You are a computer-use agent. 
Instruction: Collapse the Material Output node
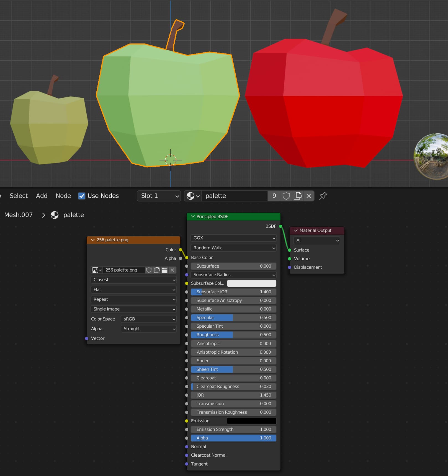296,230
